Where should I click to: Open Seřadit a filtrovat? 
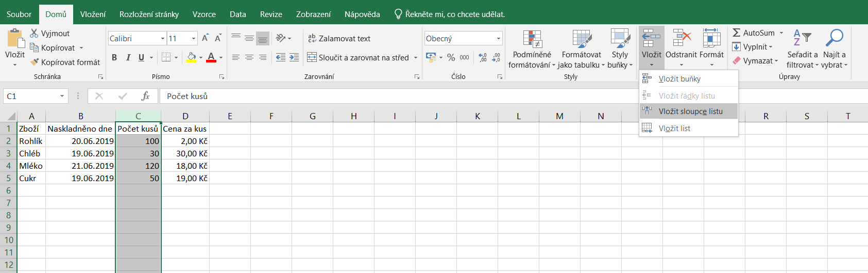pos(803,49)
